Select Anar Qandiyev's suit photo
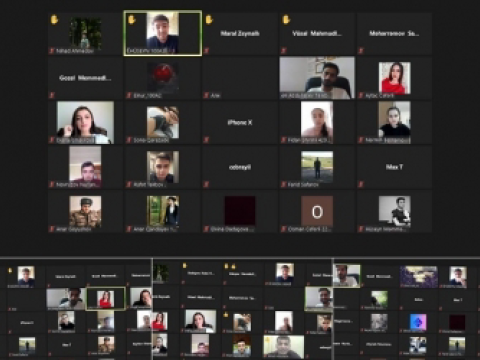This screenshot has height=360, width=480. pyautogui.click(x=163, y=211)
